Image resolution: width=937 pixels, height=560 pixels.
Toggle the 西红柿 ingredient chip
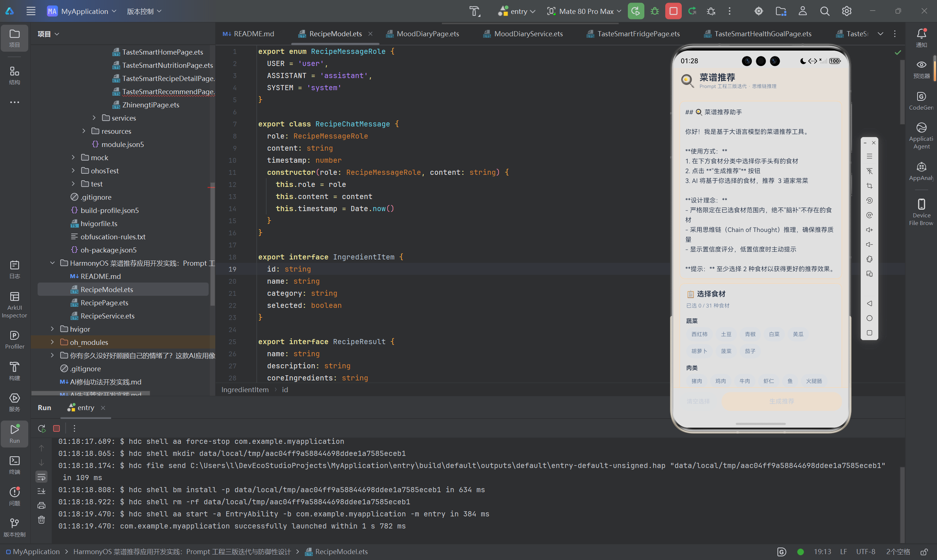tap(699, 334)
